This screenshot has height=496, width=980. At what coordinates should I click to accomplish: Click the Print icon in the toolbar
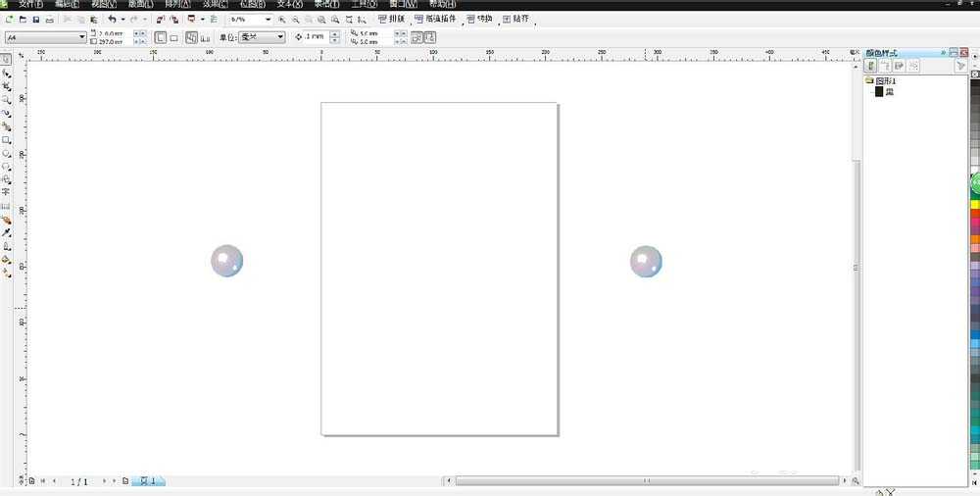(x=50, y=20)
